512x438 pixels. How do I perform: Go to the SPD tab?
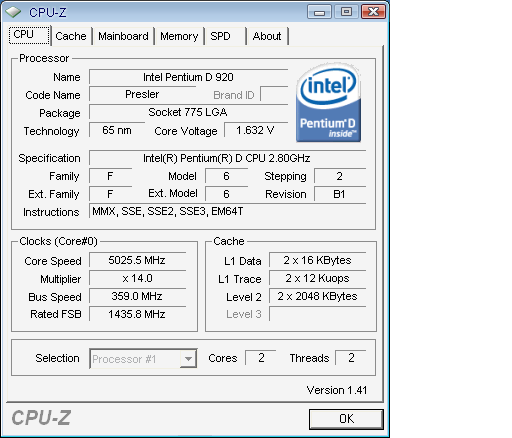(x=220, y=36)
